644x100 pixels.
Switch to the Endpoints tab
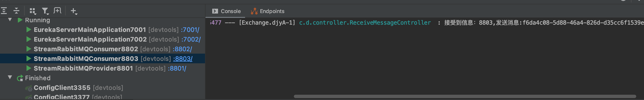coord(267,11)
